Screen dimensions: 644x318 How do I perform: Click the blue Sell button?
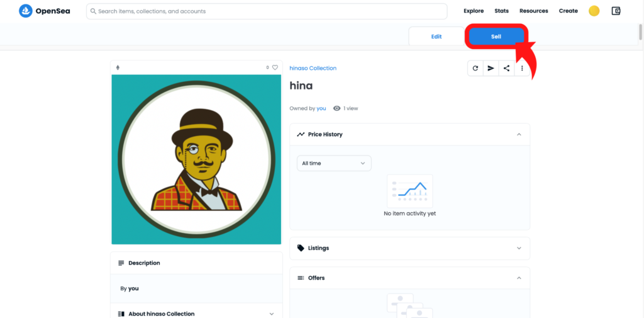(x=496, y=37)
